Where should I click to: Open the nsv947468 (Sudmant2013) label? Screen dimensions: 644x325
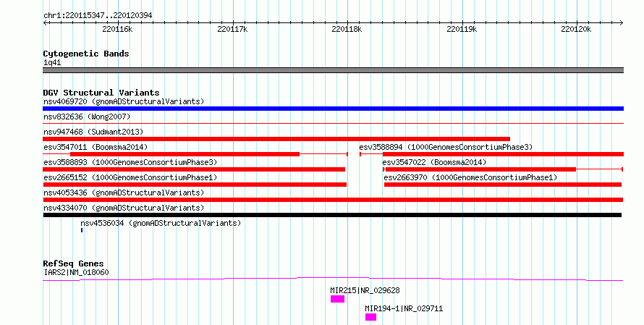click(93, 132)
